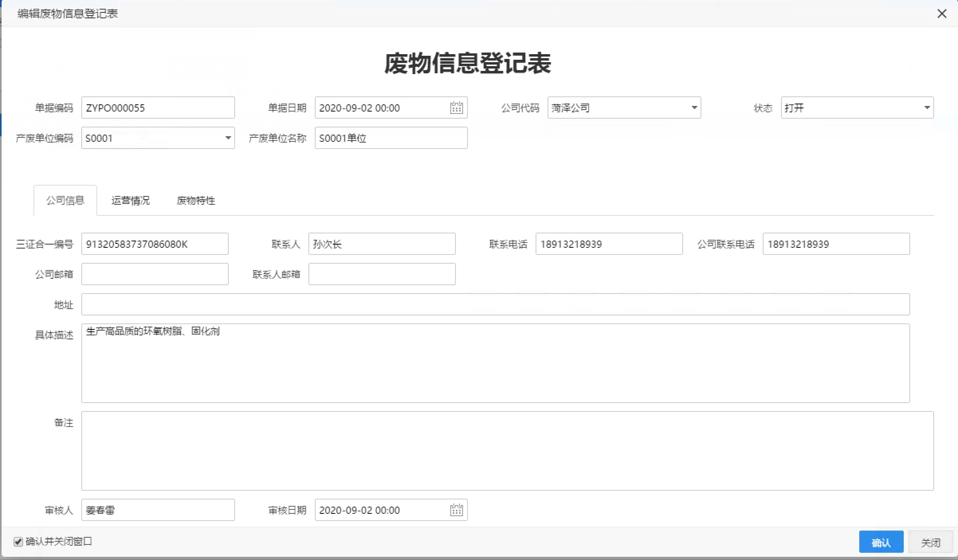The width and height of the screenshot is (958, 560).
Task: Click the 具体描述 text area
Action: [496, 363]
